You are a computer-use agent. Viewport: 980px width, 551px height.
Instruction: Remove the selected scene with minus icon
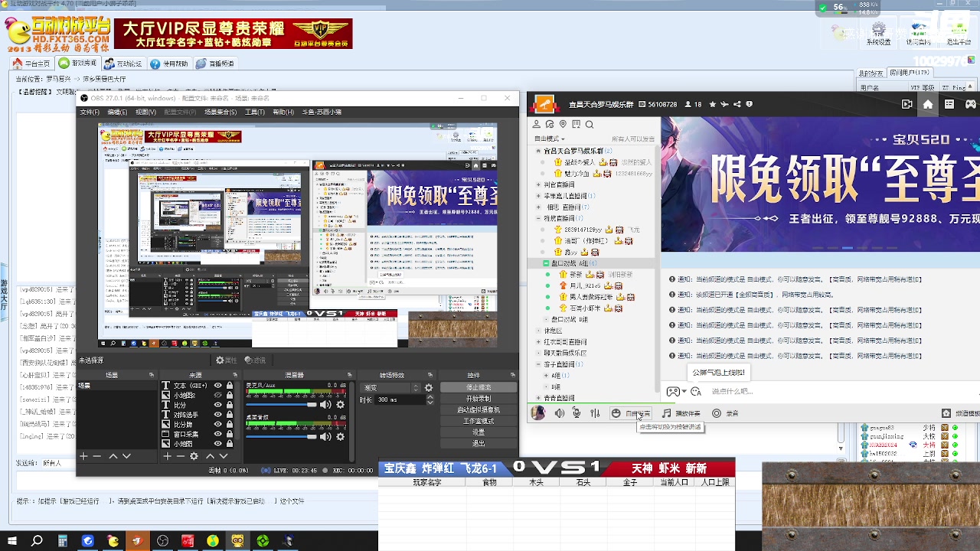pyautogui.click(x=97, y=456)
